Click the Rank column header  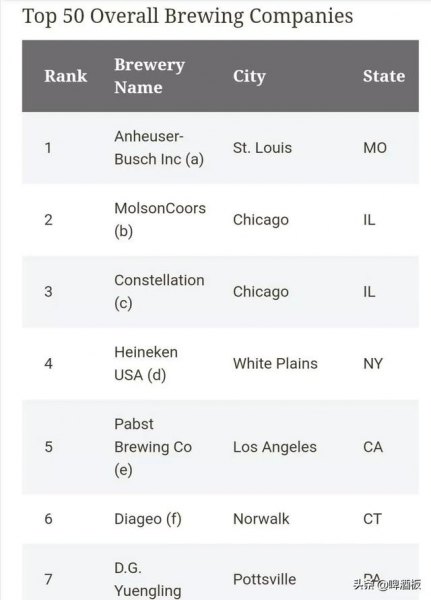[x=65, y=76]
